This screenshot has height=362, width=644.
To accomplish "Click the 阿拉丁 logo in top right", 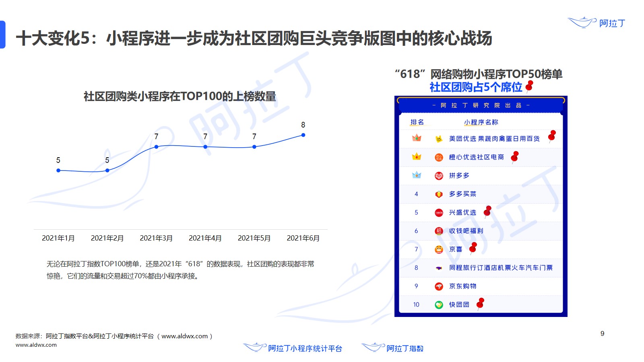I will coord(597,23).
